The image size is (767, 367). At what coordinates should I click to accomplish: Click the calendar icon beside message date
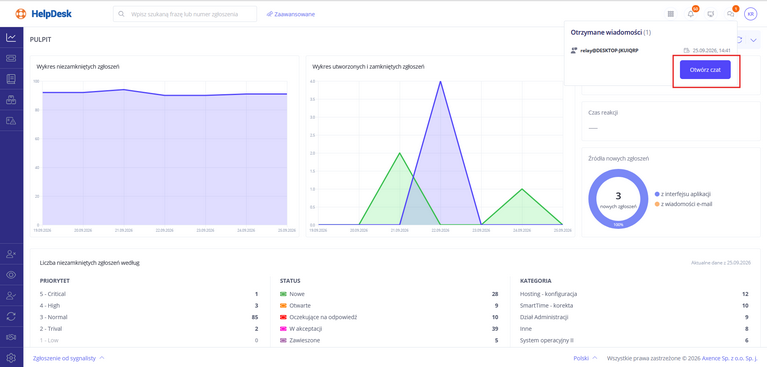coord(686,50)
